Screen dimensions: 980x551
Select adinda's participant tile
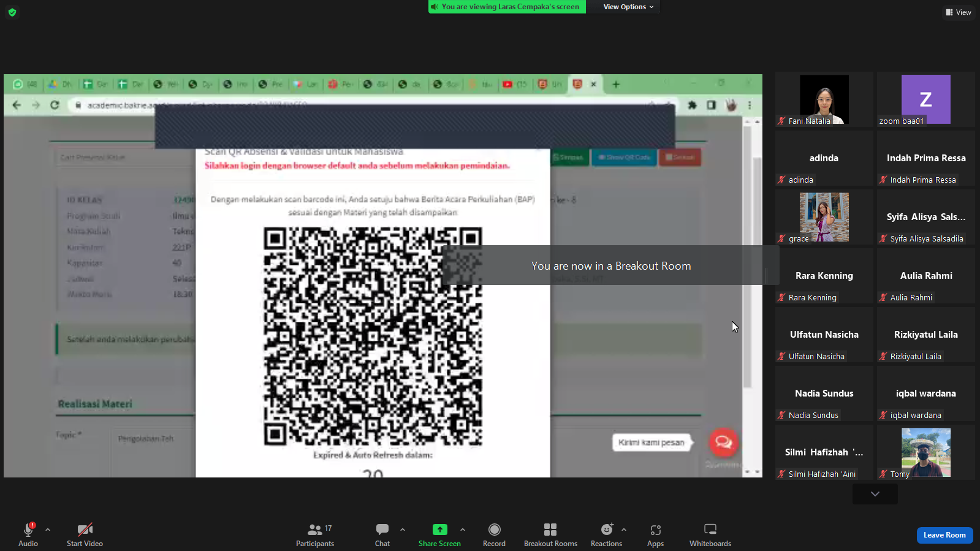pyautogui.click(x=824, y=158)
